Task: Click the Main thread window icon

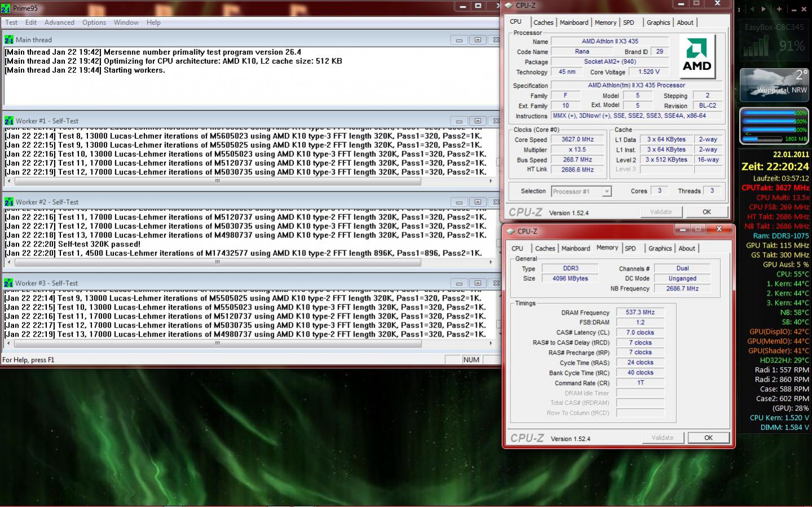Action: [x=9, y=39]
